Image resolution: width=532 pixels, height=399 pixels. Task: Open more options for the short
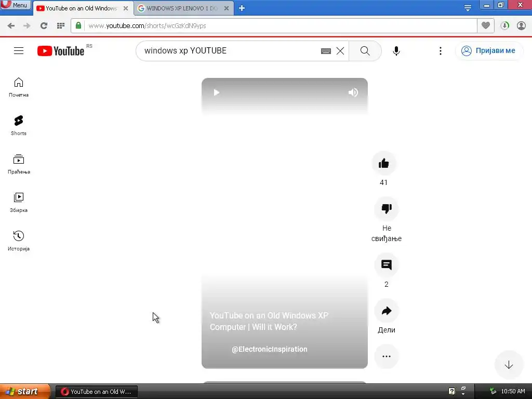point(387,356)
